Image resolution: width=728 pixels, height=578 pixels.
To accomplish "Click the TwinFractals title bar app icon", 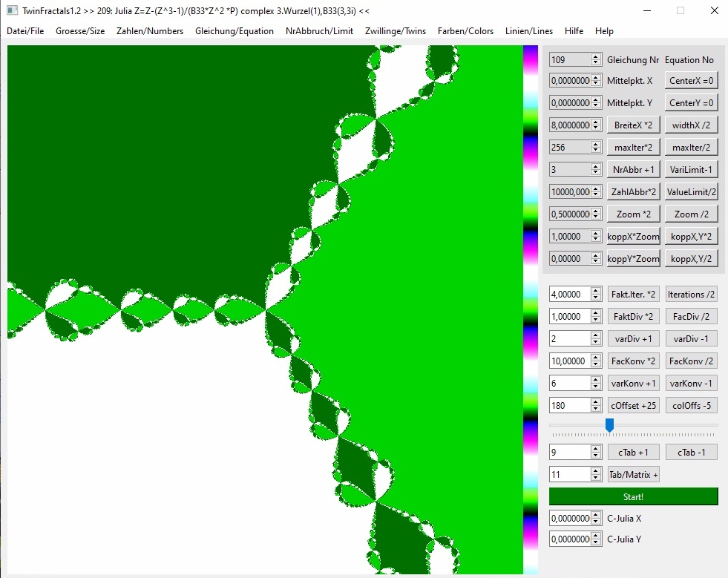I will tap(13, 10).
